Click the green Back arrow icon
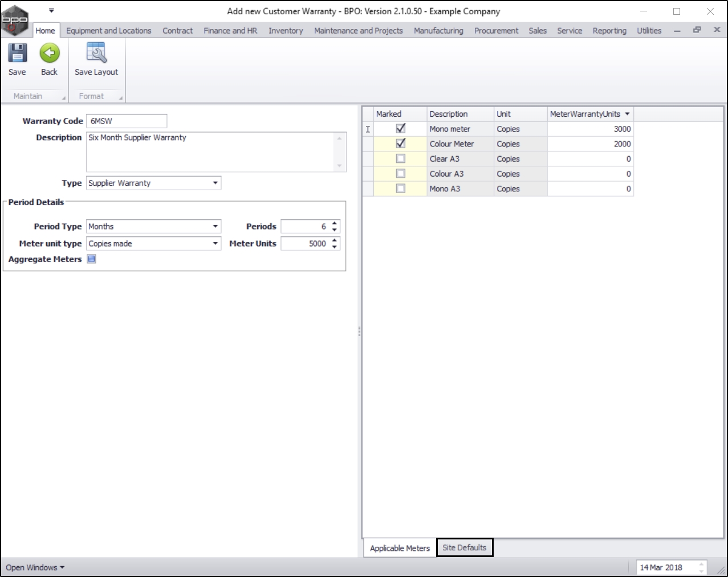Screen dimensions: 728x577 coord(50,54)
